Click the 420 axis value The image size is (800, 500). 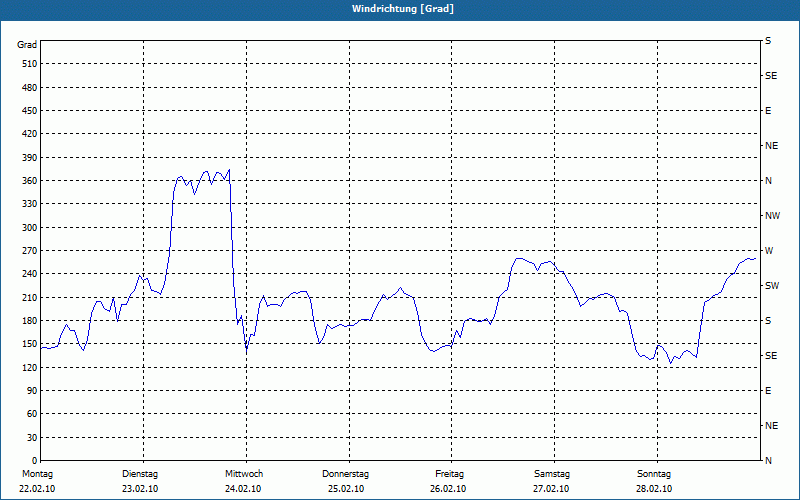[x=30, y=134]
